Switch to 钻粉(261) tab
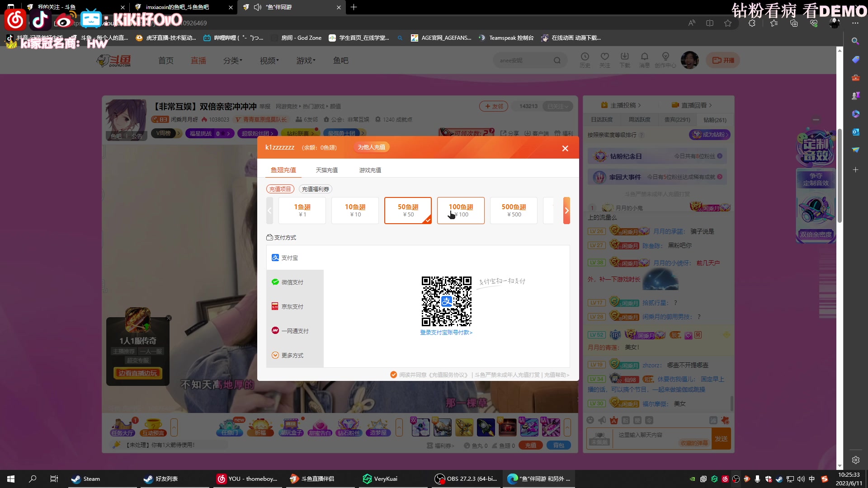Viewport: 868px width, 488px height. (715, 120)
